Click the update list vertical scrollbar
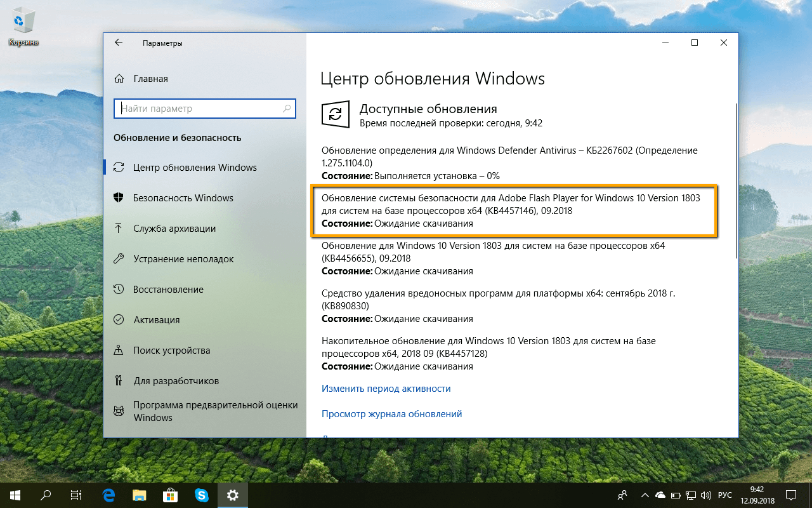This screenshot has width=812, height=508. coord(736,181)
